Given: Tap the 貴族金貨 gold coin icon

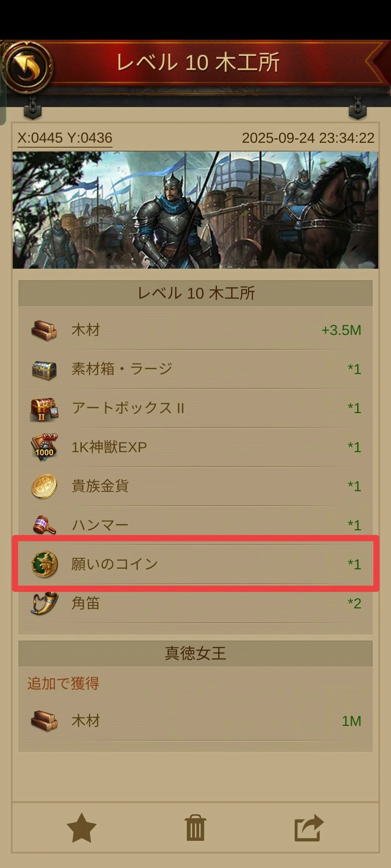Looking at the screenshot, I should [x=44, y=486].
